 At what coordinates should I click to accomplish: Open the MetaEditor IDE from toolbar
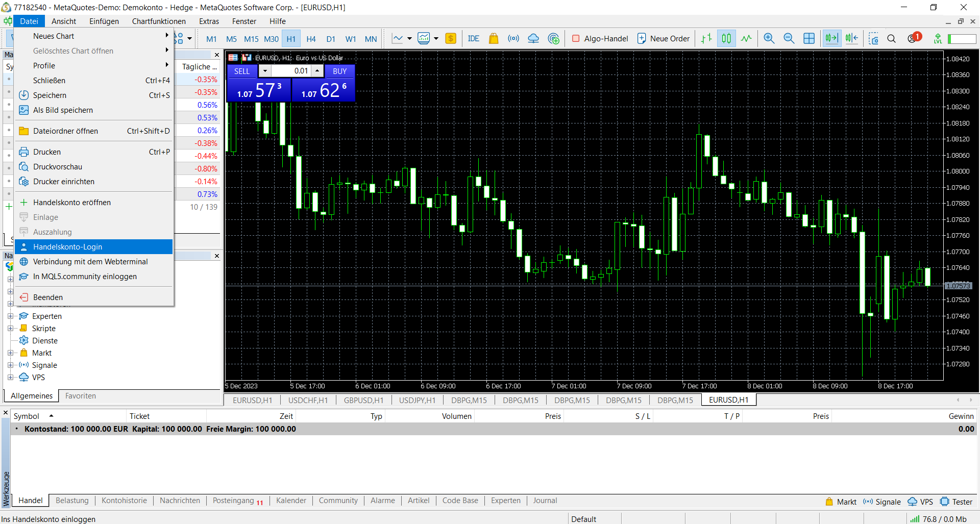(473, 39)
